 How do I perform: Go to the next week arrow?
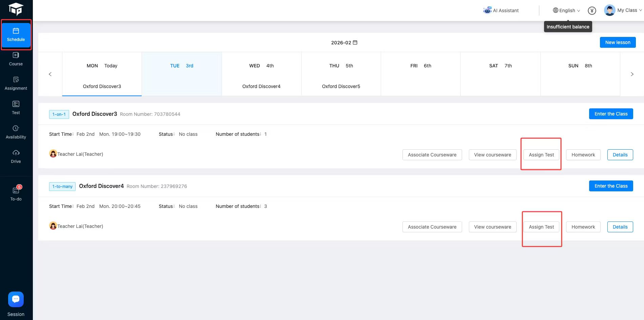click(632, 74)
